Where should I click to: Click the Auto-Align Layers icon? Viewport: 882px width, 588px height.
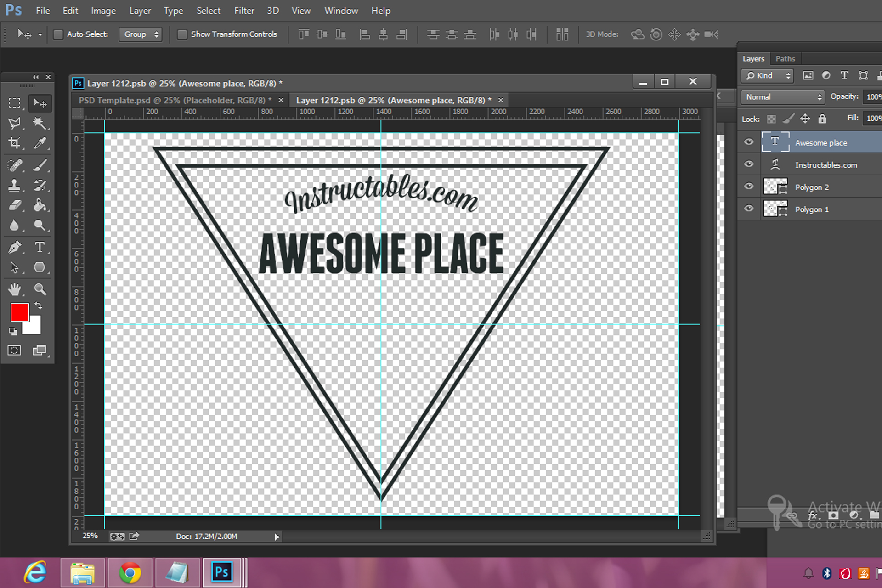point(562,34)
